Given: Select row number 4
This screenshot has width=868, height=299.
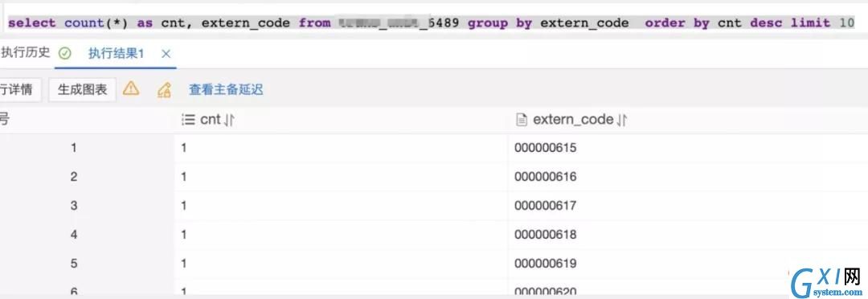Looking at the screenshot, I should (x=74, y=234).
